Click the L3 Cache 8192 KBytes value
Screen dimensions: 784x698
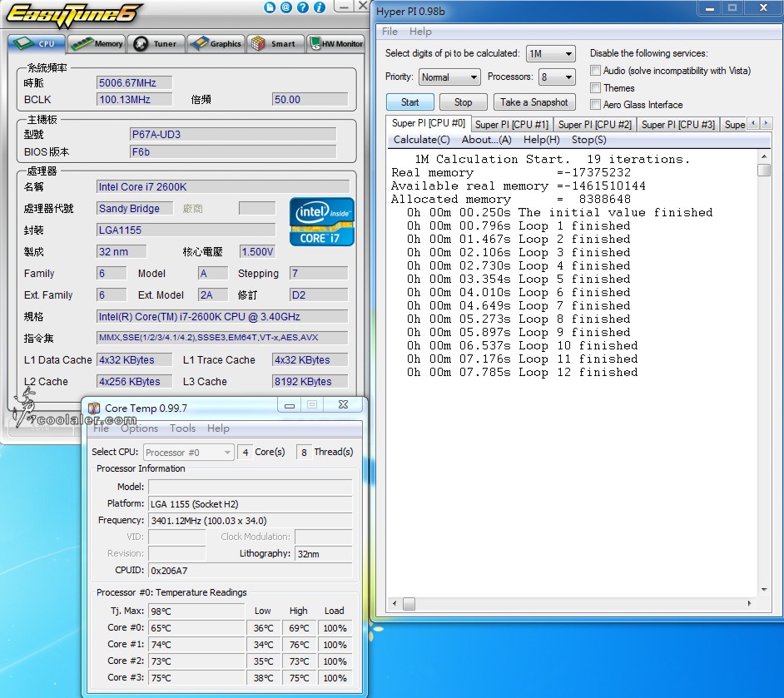click(x=310, y=382)
